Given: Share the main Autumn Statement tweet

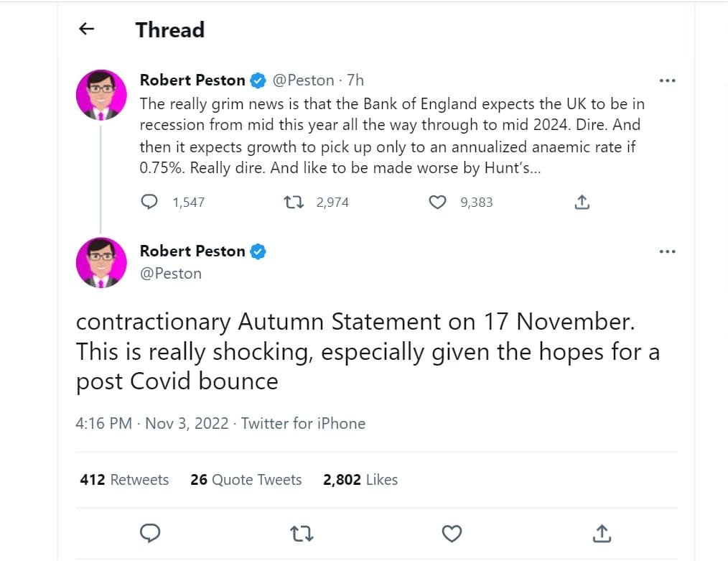Looking at the screenshot, I should click(602, 533).
